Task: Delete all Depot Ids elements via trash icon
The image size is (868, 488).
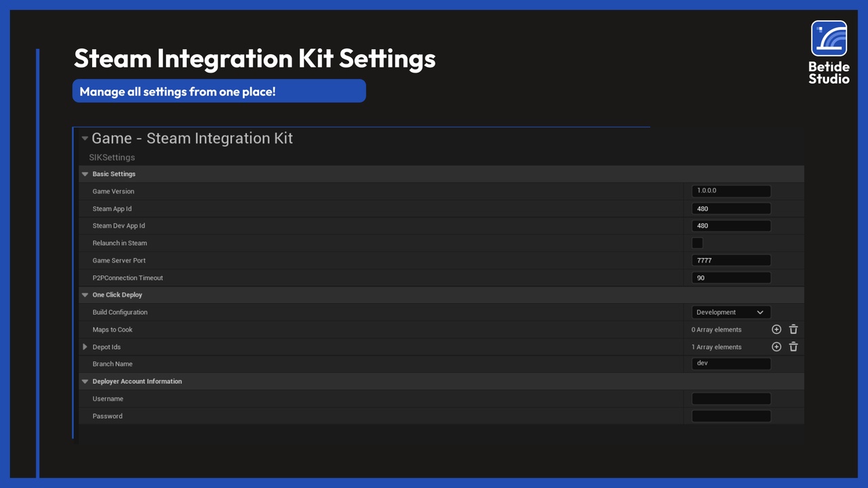Action: tap(793, 346)
